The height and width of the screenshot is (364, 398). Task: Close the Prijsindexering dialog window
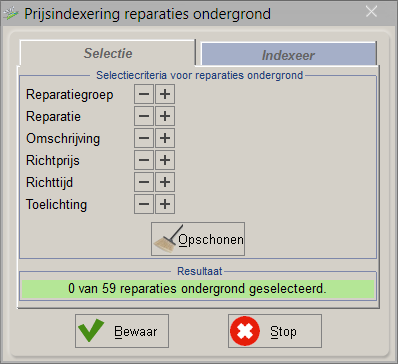point(371,12)
